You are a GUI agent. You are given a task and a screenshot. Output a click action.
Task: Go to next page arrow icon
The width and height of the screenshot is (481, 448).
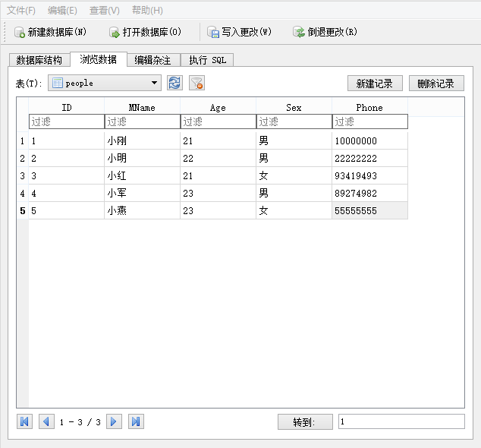tap(114, 421)
